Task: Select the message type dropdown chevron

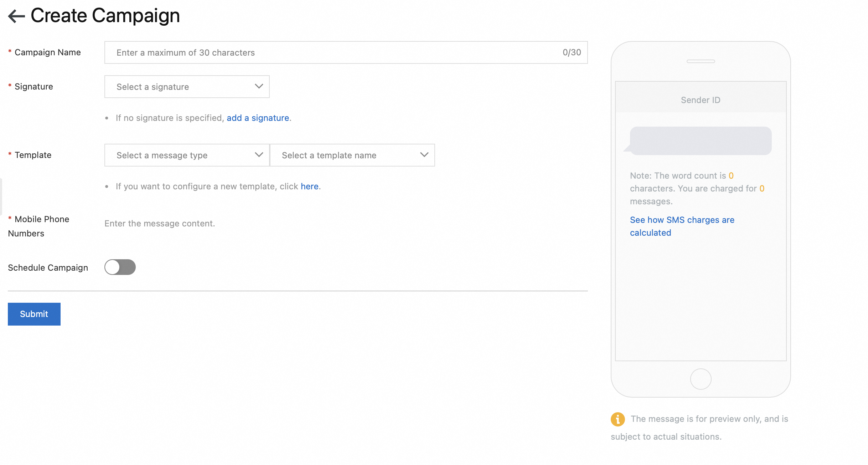Action: [x=259, y=155]
